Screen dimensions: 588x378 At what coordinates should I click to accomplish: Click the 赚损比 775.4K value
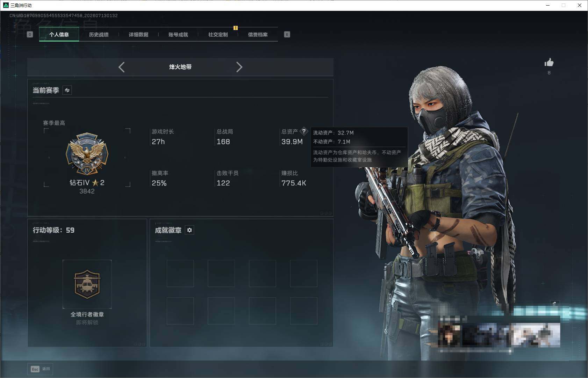(294, 183)
